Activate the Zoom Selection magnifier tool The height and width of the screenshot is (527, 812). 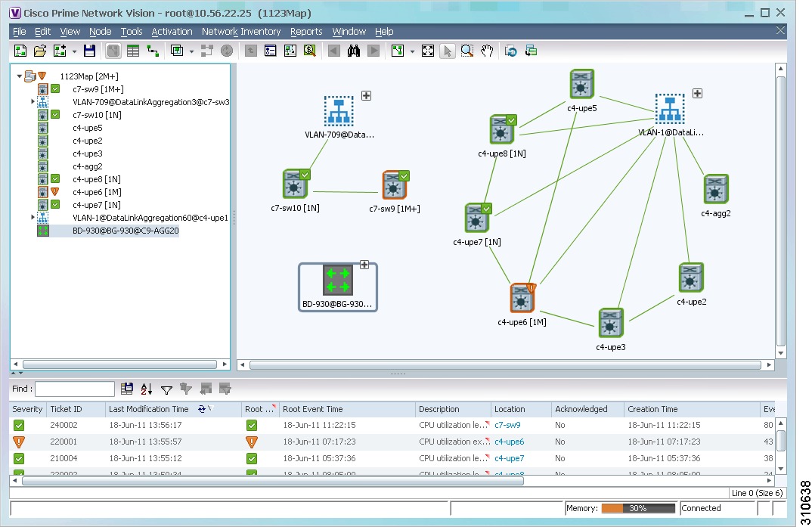(x=467, y=51)
